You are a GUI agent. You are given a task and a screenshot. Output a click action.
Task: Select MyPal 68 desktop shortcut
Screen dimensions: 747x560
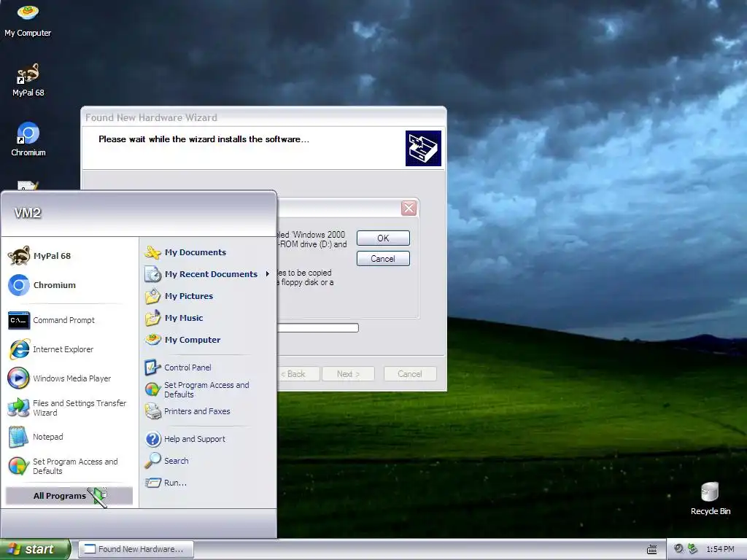pos(28,80)
